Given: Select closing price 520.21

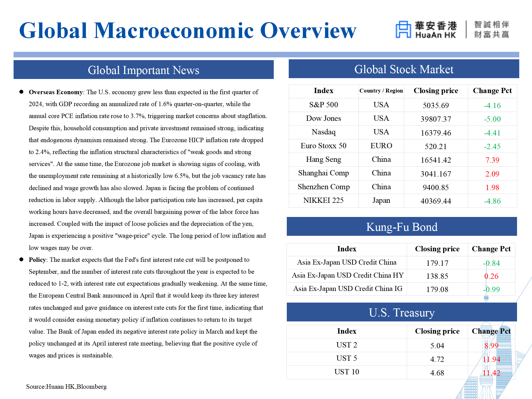Looking at the screenshot, I should coord(436,146).
